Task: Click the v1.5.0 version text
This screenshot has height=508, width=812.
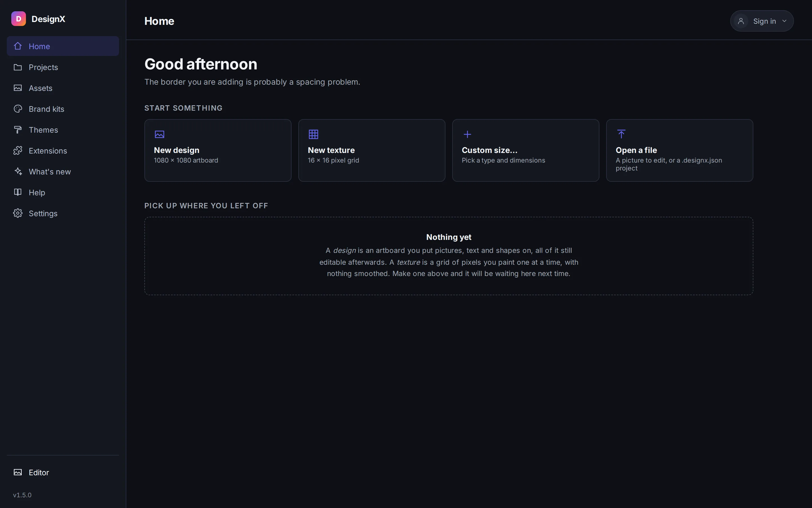Action: coord(22,495)
